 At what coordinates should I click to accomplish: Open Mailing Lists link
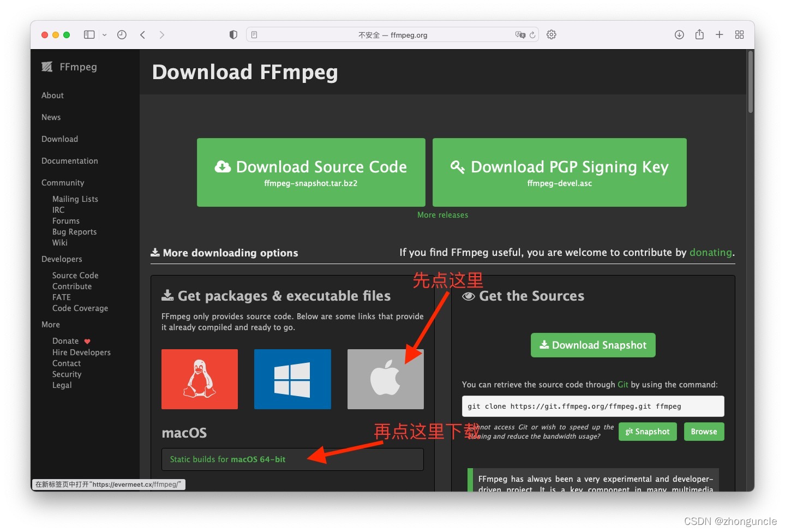coord(75,199)
